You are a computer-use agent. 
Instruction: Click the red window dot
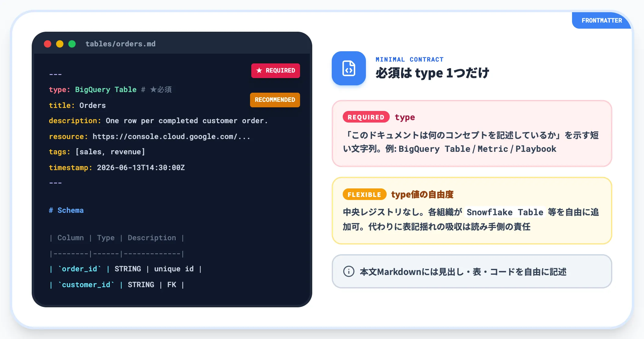click(x=48, y=44)
